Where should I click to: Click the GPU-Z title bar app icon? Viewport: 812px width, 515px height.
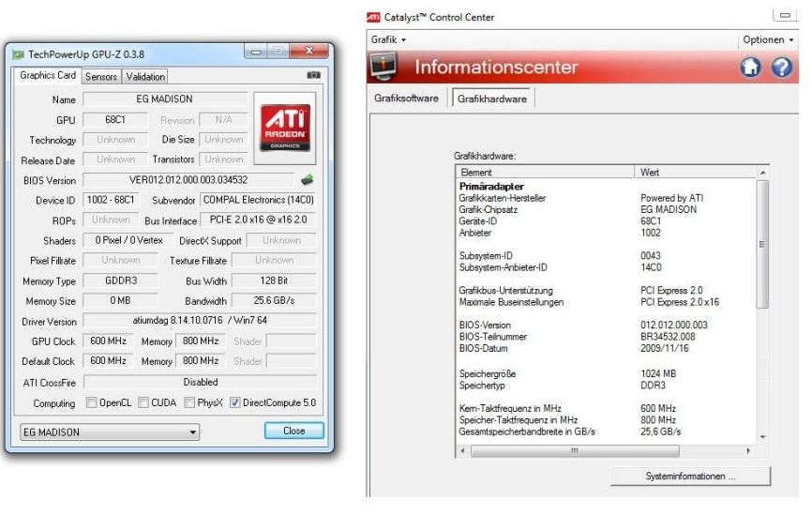[19, 54]
